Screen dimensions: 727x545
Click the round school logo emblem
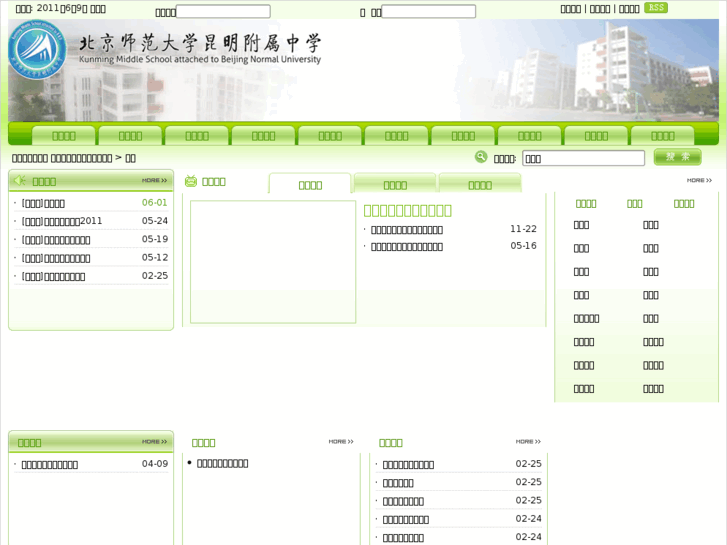(37, 49)
